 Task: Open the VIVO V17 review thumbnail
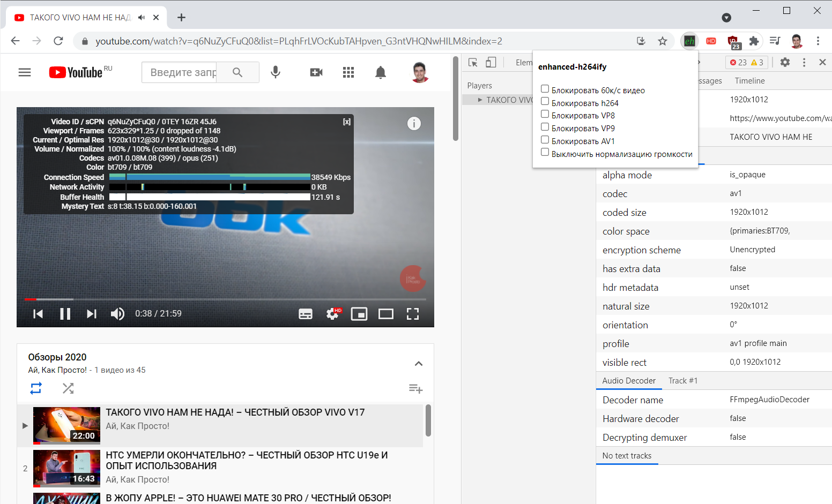pos(66,426)
